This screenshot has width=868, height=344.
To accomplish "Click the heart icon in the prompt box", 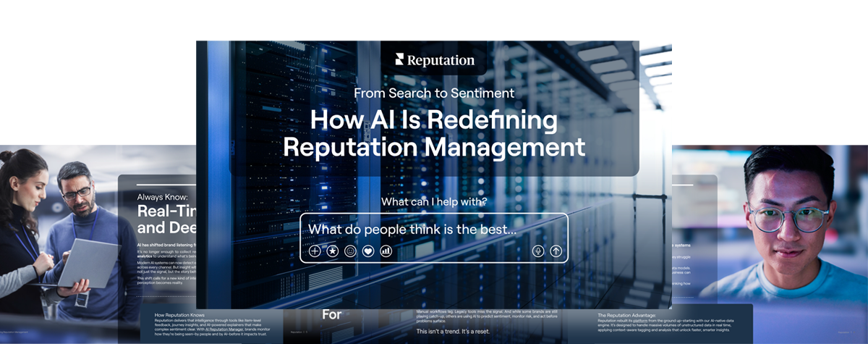I will 368,251.
